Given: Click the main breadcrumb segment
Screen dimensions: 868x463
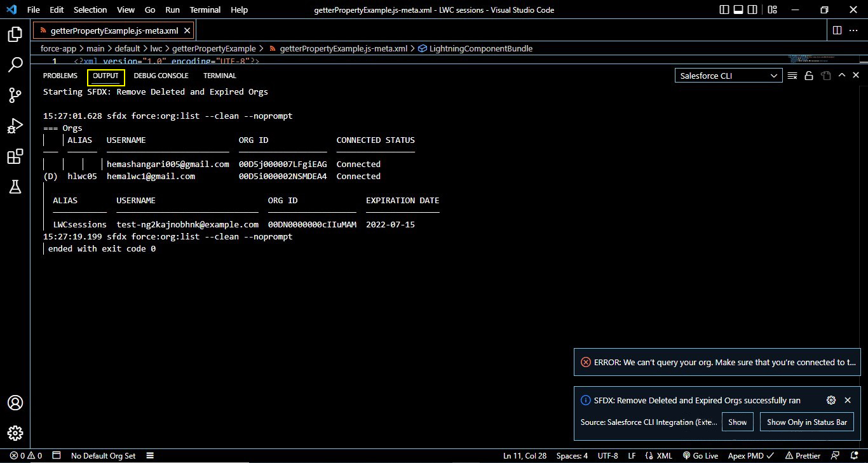Looking at the screenshot, I should click(x=95, y=48).
